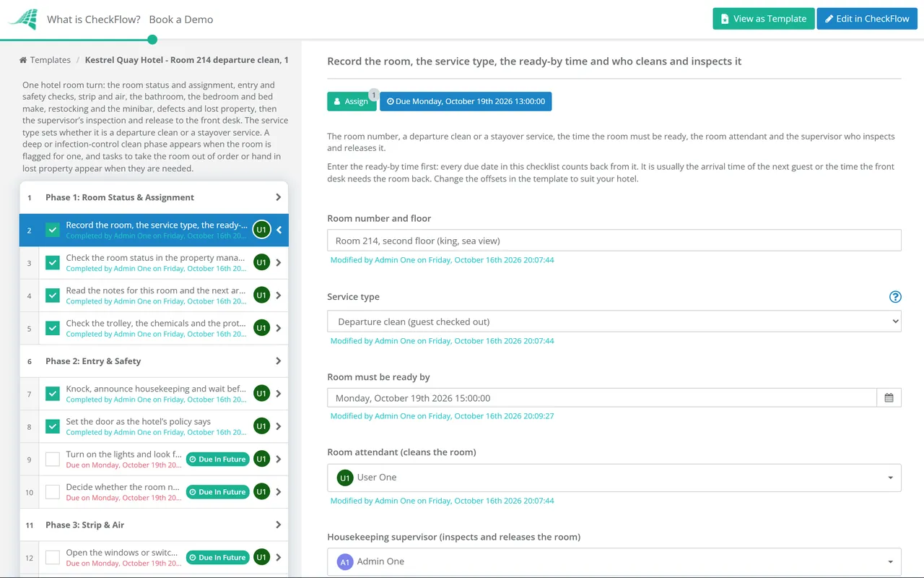The image size is (924, 578).
Task: Open 'What is CheckFlow?' nav item
Action: [x=94, y=20]
